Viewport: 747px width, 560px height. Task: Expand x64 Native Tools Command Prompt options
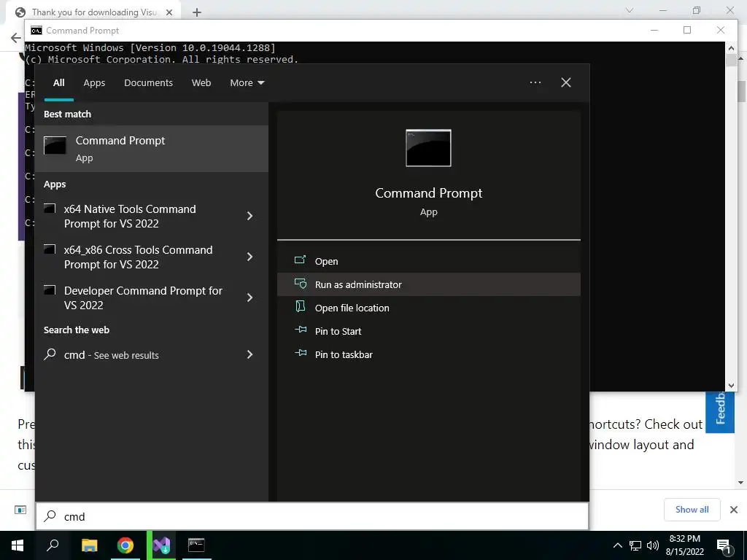[x=249, y=216]
